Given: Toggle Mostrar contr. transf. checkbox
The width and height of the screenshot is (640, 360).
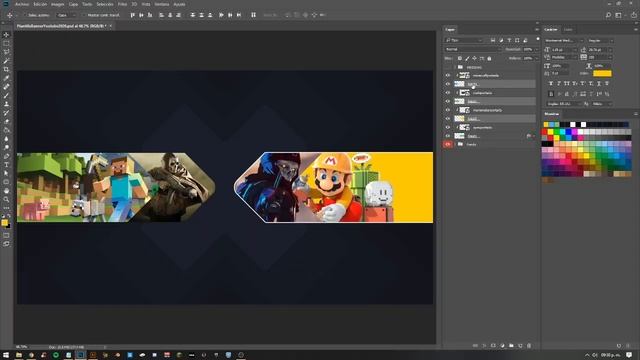Looking at the screenshot, I should [84, 15].
